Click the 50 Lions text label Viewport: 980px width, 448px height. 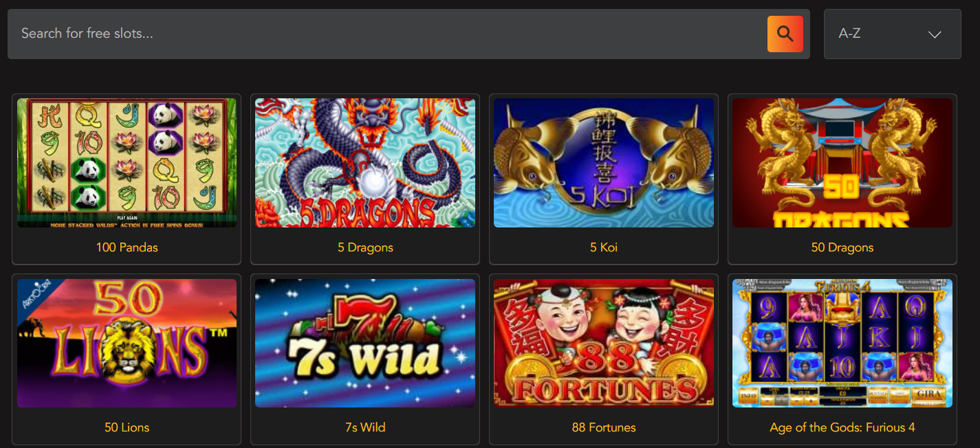pyautogui.click(x=127, y=427)
